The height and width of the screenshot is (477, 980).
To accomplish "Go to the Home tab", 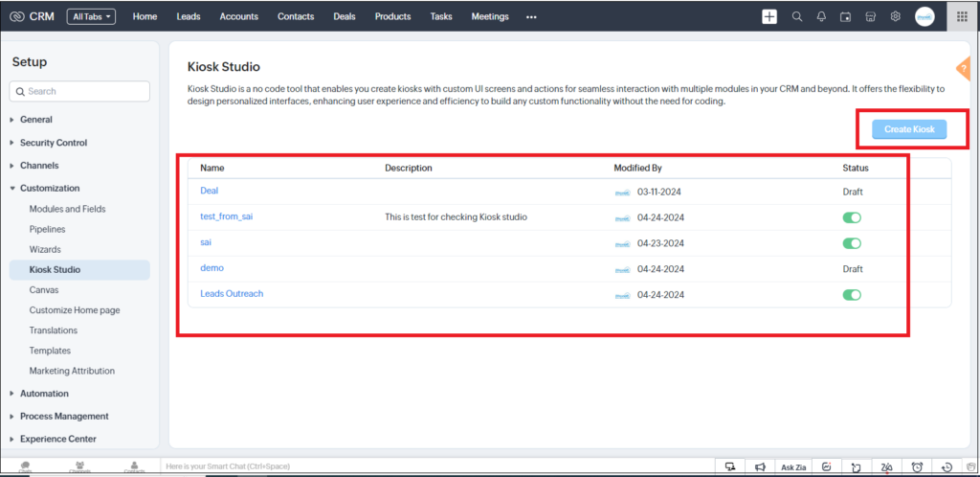I will click(x=145, y=17).
